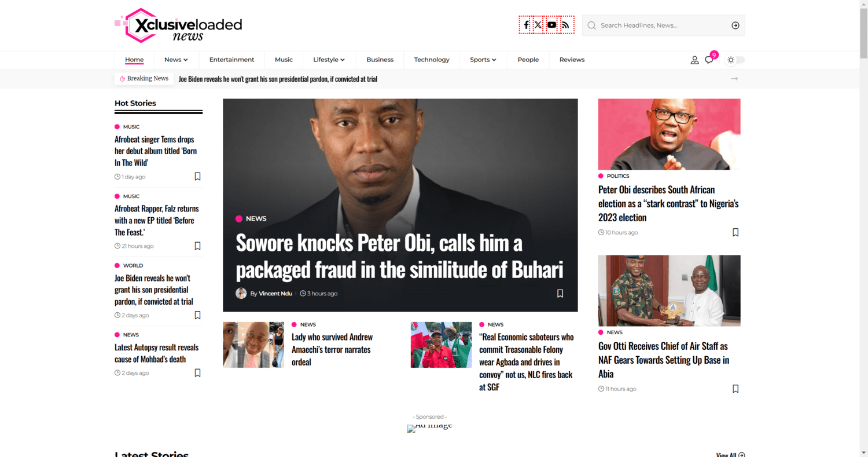Open the Gov Otti Chief of Air Staff thumbnail

(669, 291)
